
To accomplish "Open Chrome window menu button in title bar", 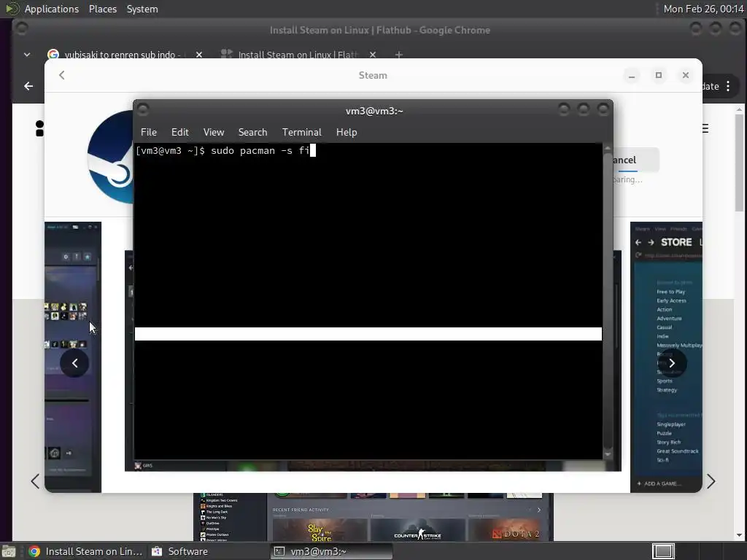I will tap(21, 28).
